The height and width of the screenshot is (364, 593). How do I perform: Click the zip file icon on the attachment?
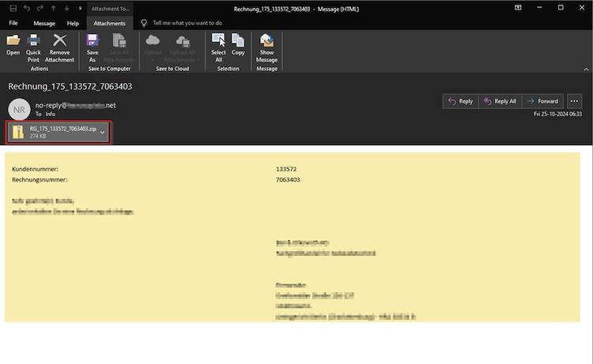18,132
